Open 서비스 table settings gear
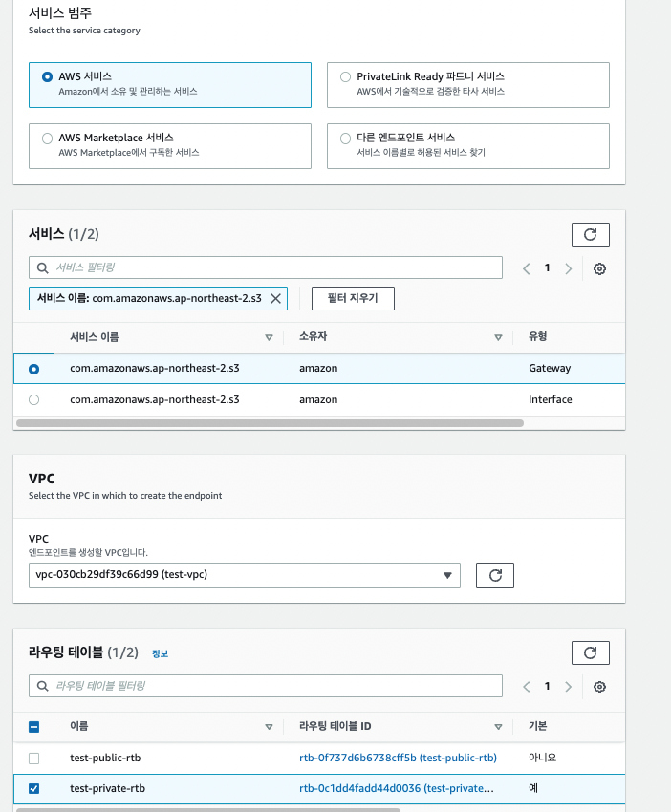The width and height of the screenshot is (671, 812). pyautogui.click(x=599, y=268)
